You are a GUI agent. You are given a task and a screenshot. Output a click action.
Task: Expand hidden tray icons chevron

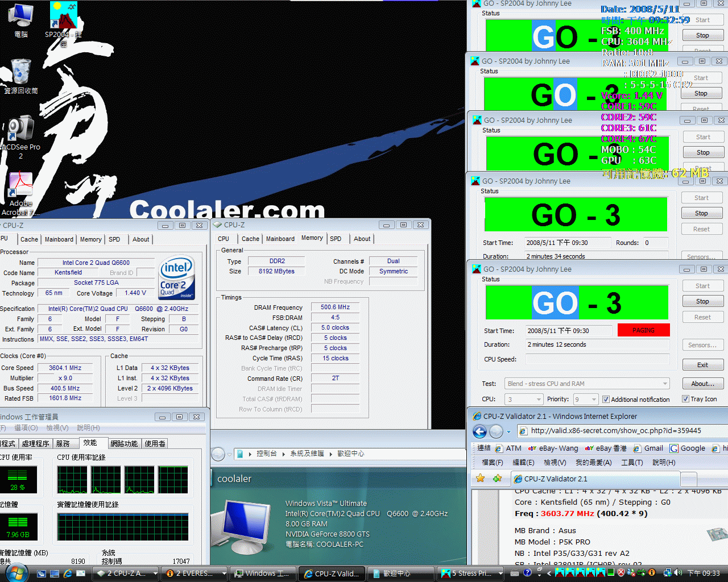pyautogui.click(x=549, y=573)
